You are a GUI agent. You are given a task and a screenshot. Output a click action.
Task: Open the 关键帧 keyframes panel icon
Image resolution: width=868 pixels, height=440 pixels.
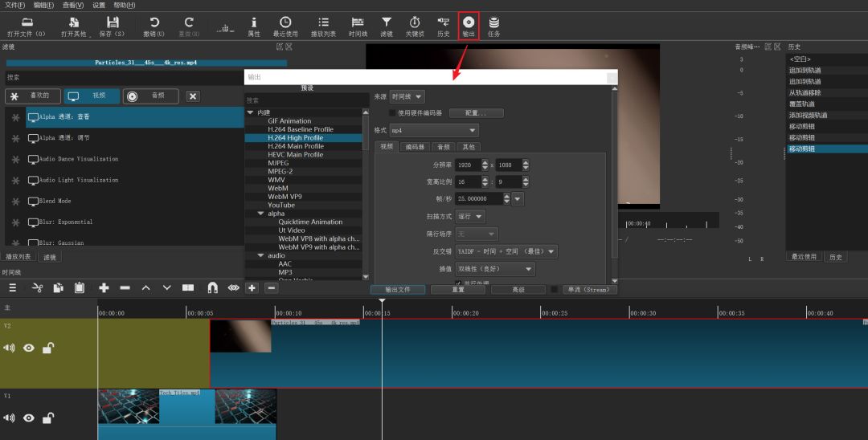point(415,23)
